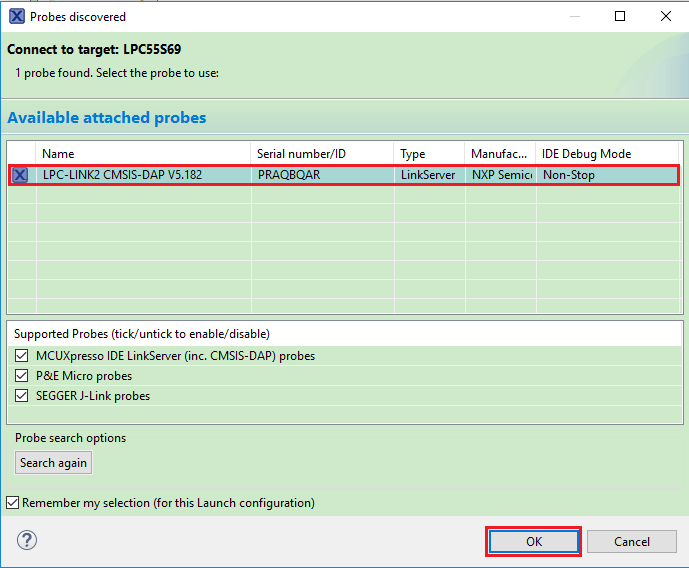Disable P&E Micro probes checkbox
689x568 pixels.
(22, 376)
